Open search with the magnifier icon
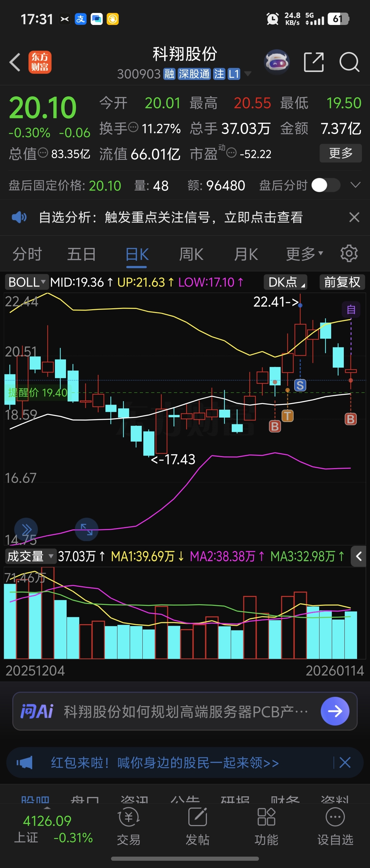This screenshot has height=868, width=370. (x=349, y=62)
